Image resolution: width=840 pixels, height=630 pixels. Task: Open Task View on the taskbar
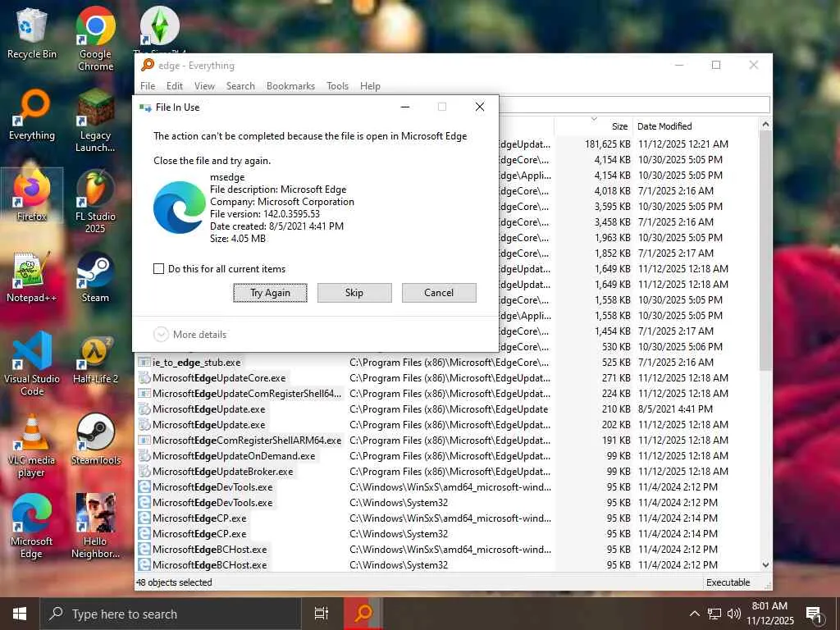pyautogui.click(x=322, y=614)
